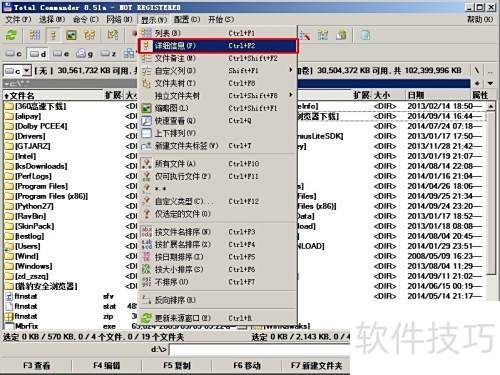Image resolution: width=500 pixels, height=375 pixels.
Task: Select drive d button in drive bar
Action: tap(38, 54)
